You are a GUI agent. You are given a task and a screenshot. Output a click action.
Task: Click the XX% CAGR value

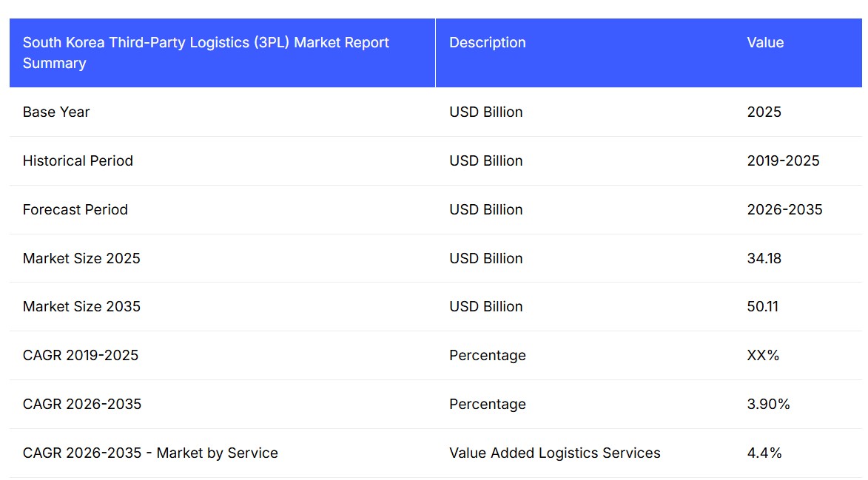point(763,356)
